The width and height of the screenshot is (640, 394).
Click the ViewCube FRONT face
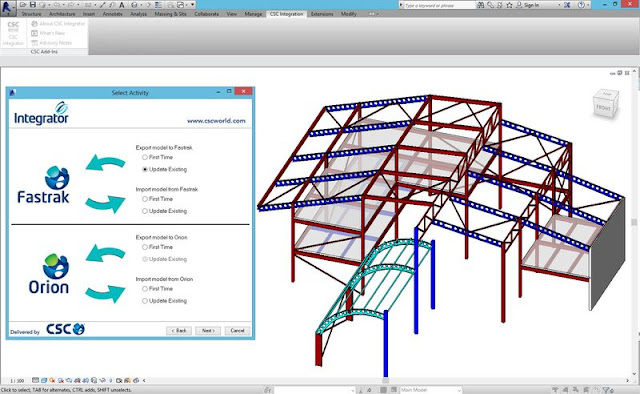tap(603, 108)
